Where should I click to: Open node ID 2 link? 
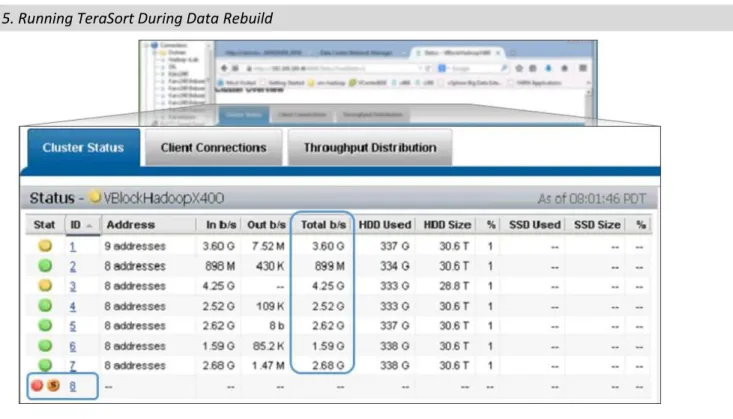point(72,267)
